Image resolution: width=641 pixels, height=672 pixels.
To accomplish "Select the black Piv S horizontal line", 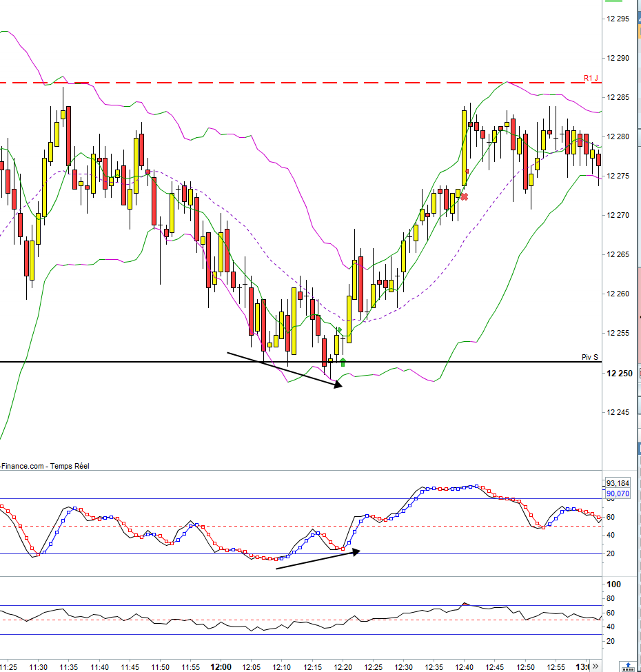I will (x=300, y=362).
